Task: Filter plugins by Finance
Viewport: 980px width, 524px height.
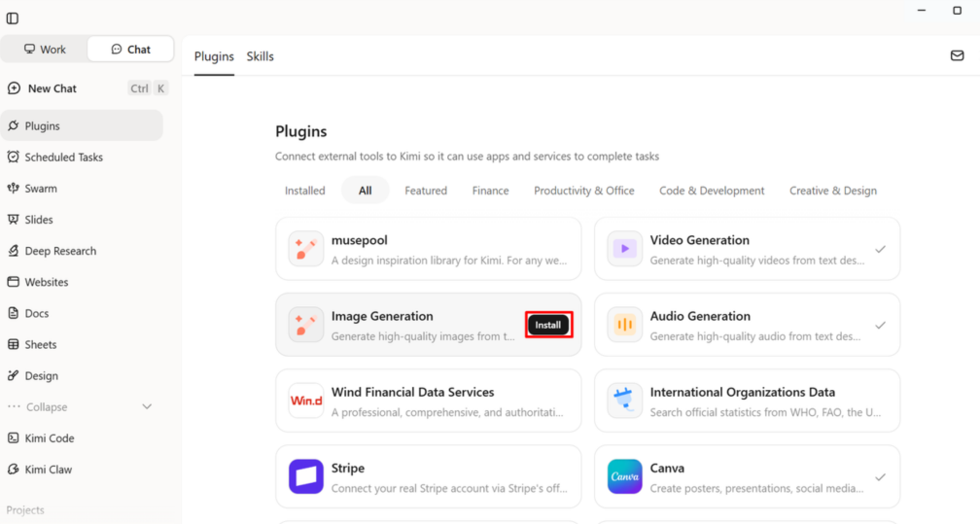Action: pyautogui.click(x=491, y=191)
